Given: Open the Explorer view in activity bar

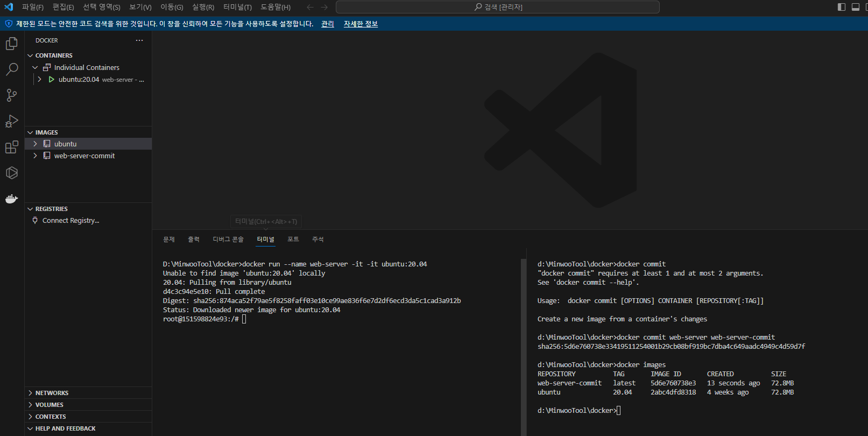Looking at the screenshot, I should point(12,44).
